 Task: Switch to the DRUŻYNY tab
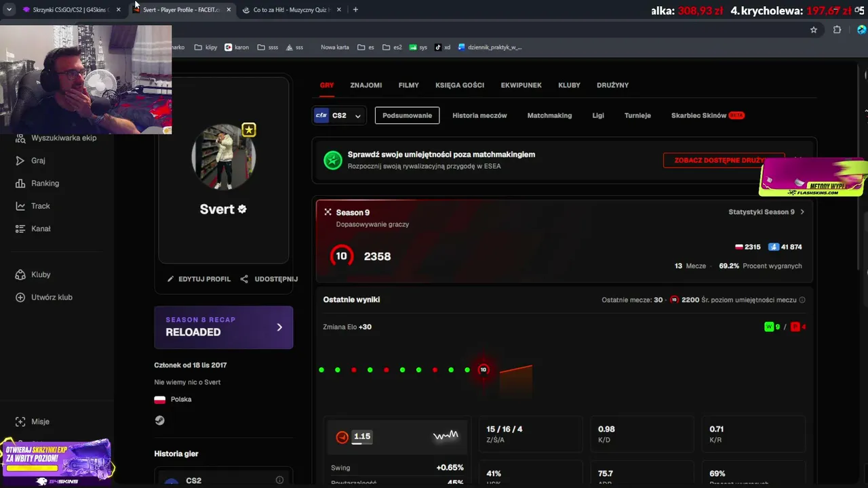coord(613,85)
